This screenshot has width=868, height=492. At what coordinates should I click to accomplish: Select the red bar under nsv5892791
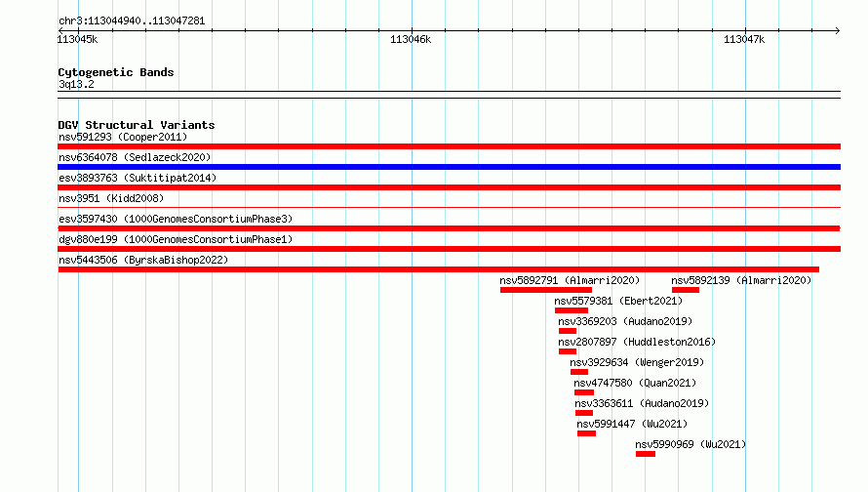pos(546,290)
